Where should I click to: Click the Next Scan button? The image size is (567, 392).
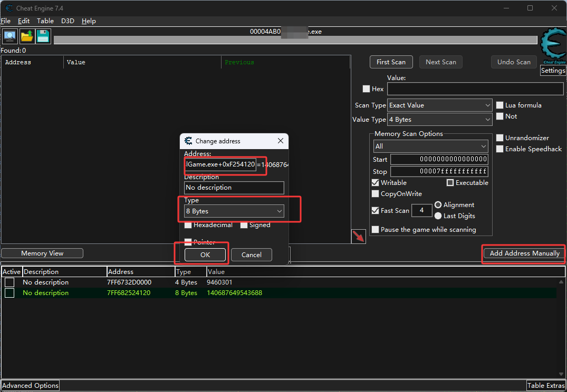pyautogui.click(x=441, y=62)
